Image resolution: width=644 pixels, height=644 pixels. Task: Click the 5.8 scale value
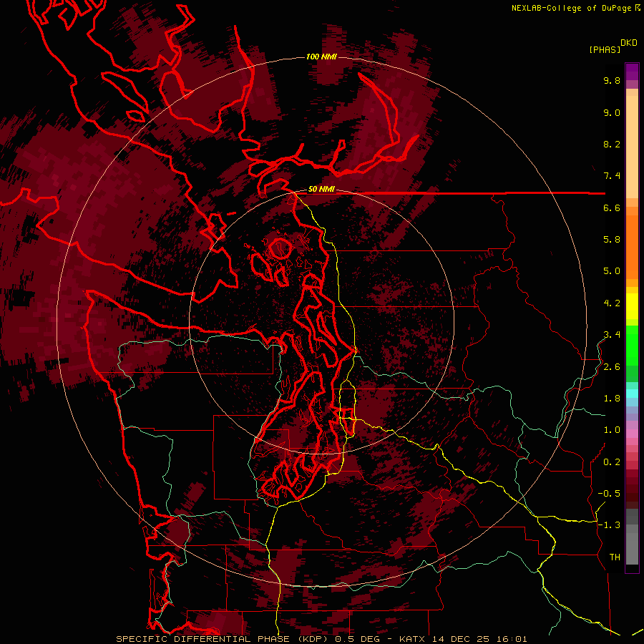point(612,240)
